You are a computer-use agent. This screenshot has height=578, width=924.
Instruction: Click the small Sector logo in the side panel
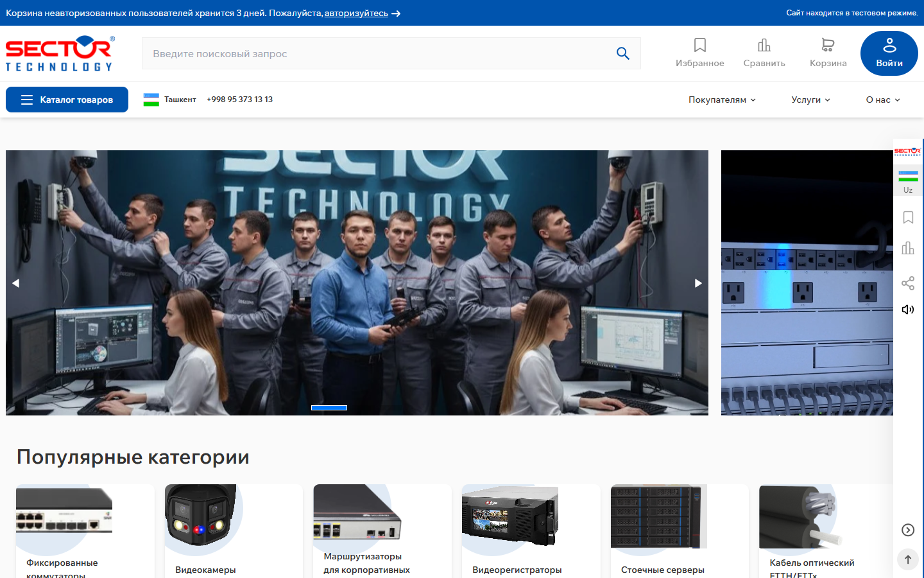click(x=907, y=152)
